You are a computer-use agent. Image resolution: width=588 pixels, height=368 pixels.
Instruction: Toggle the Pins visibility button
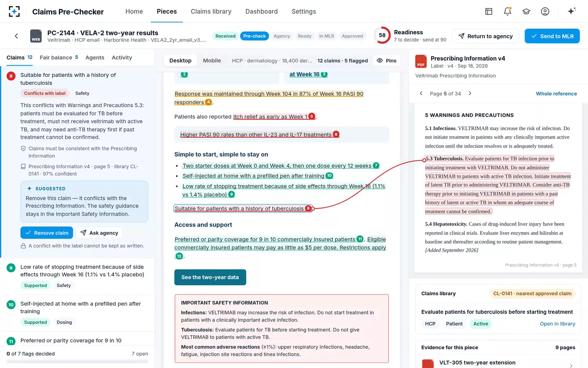click(386, 61)
